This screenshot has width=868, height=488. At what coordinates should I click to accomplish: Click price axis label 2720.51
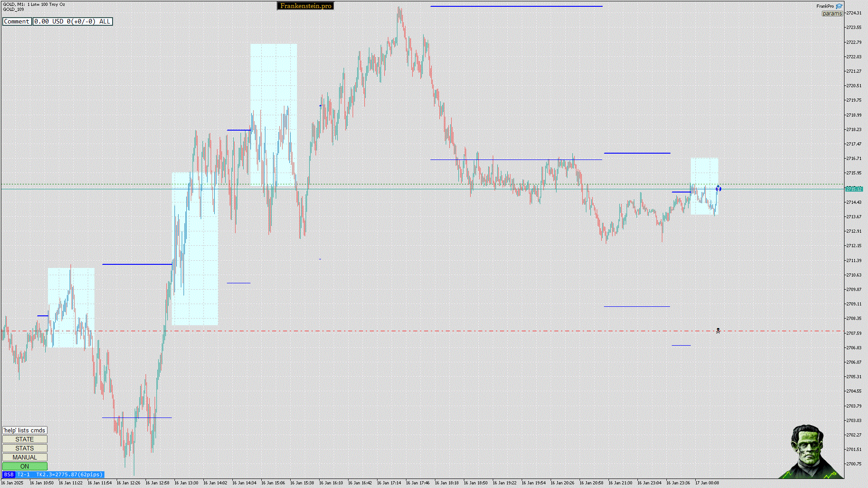coord(854,86)
